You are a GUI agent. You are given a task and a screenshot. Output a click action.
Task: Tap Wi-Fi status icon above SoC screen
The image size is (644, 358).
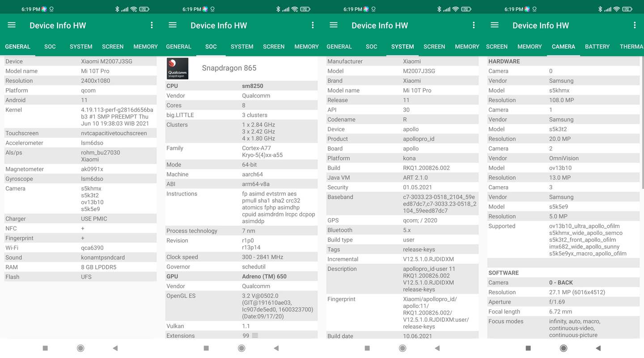tap(294, 9)
